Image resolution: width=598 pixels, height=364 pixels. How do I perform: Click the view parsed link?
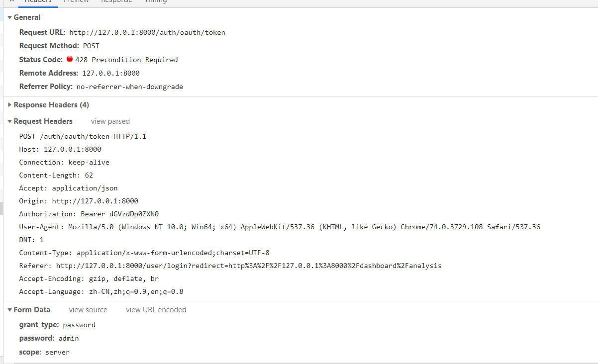click(x=110, y=121)
